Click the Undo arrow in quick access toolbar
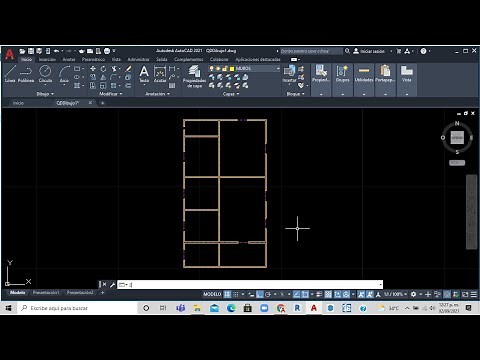Viewport: 480px width, 360px height. click(56, 51)
